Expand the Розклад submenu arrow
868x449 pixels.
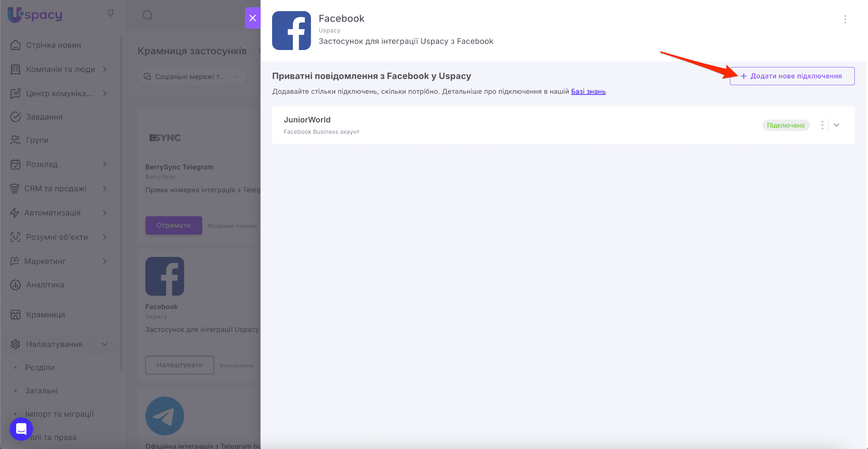point(105,164)
